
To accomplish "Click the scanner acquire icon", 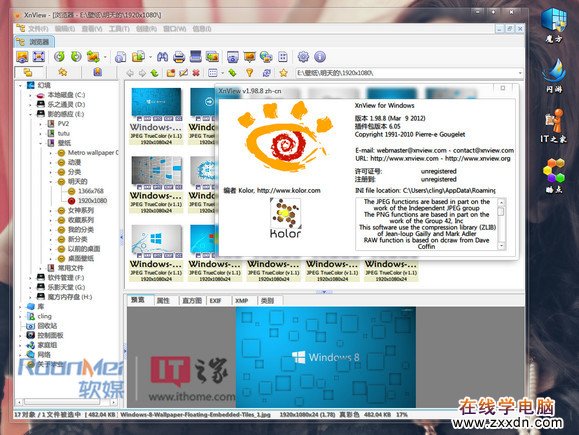I will tap(196, 57).
